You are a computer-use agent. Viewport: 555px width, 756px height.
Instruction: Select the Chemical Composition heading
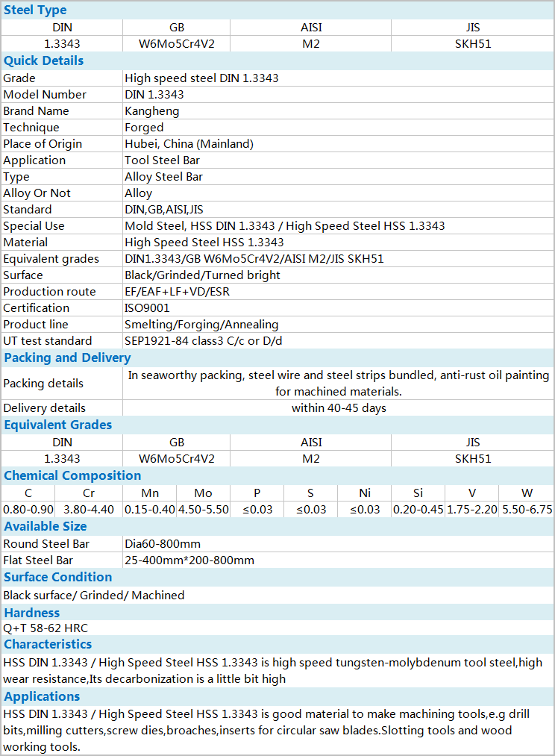(73, 475)
